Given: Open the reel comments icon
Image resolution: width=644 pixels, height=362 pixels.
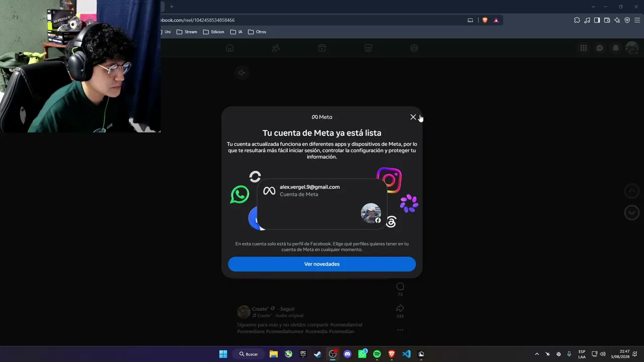Looking at the screenshot, I should (400, 287).
